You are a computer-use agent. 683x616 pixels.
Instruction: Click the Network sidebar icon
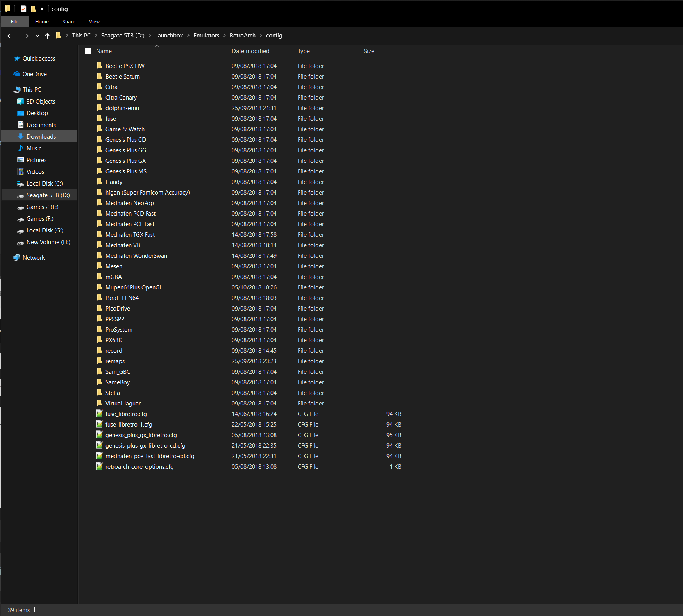(x=17, y=257)
